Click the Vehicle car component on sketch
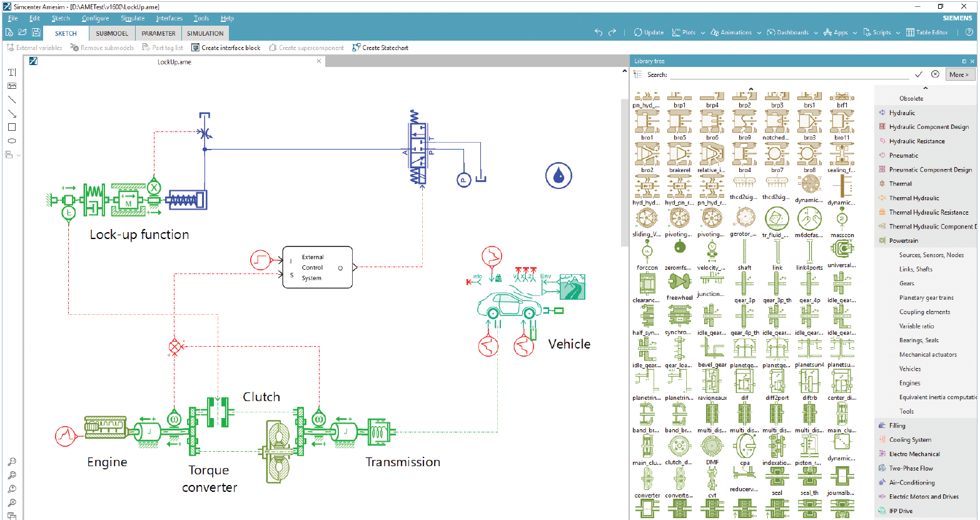 click(x=510, y=307)
